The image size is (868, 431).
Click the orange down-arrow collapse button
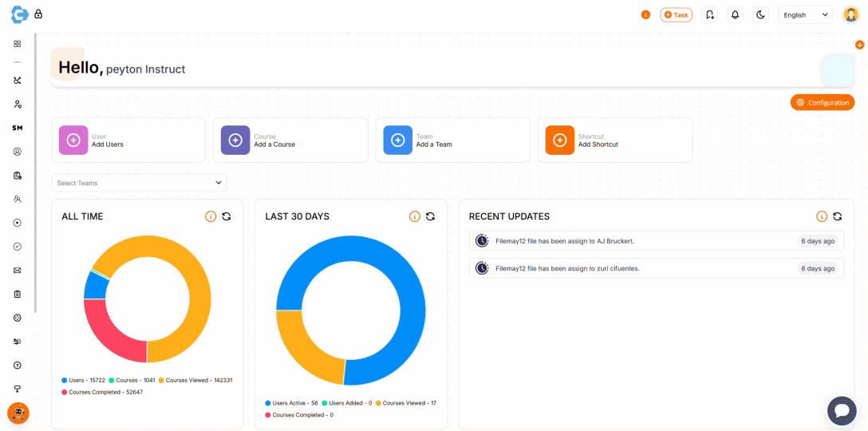[x=859, y=45]
